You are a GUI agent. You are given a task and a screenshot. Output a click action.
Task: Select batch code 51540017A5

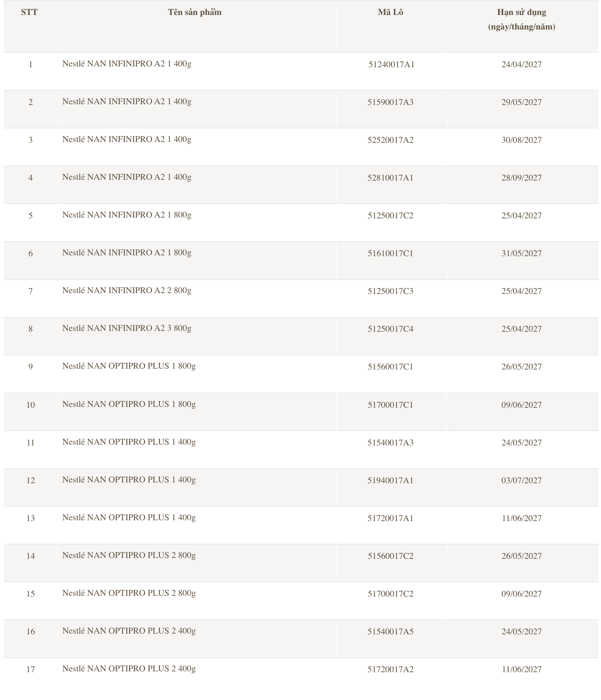point(391,631)
